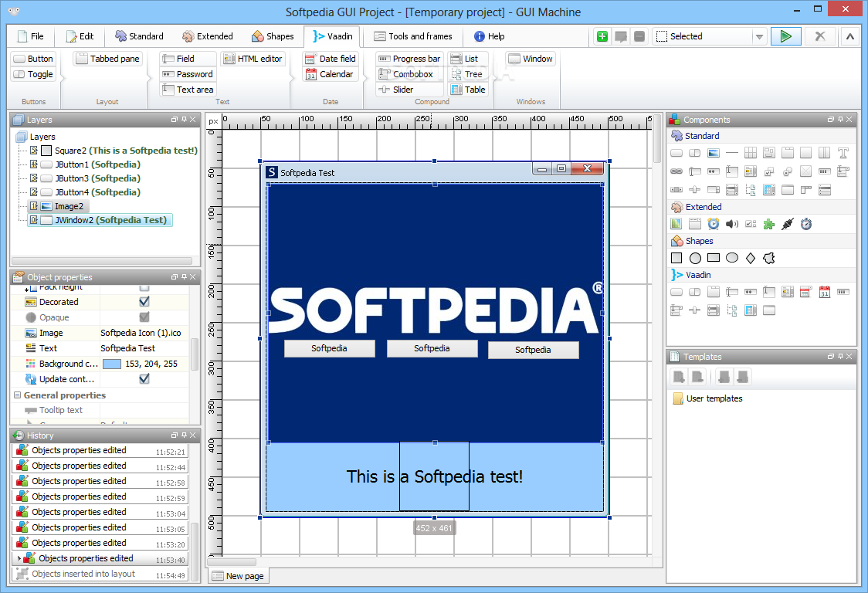Select the square shape in Shapes palette
The image size is (868, 593).
(676, 258)
